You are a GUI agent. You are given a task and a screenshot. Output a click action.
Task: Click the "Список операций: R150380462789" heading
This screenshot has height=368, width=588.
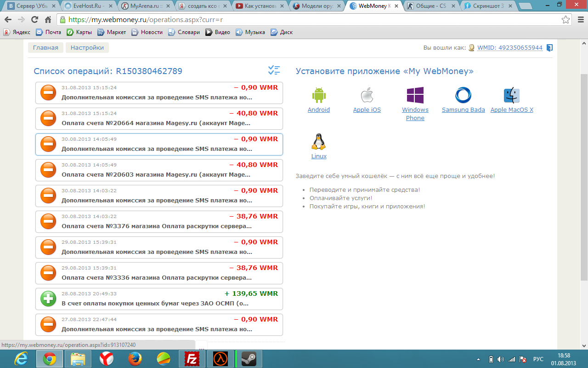tap(108, 71)
